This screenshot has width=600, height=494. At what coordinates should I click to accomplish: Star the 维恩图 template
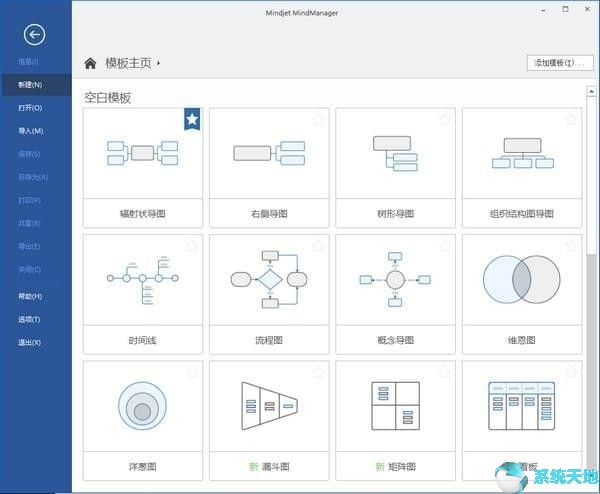pos(571,246)
